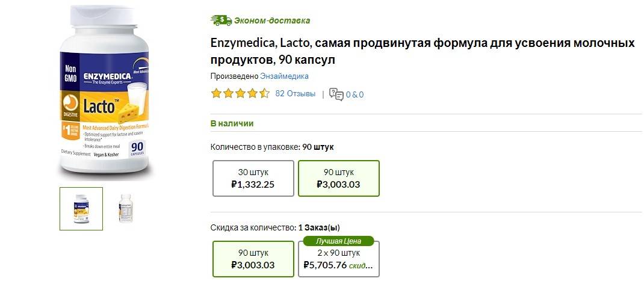Screen dimensions: 644x284
Task: Open the 82 Отзывы reviews link
Action: pyautogui.click(x=295, y=94)
